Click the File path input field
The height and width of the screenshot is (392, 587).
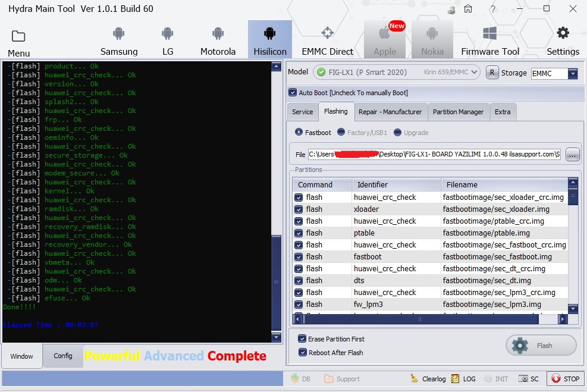coord(434,154)
